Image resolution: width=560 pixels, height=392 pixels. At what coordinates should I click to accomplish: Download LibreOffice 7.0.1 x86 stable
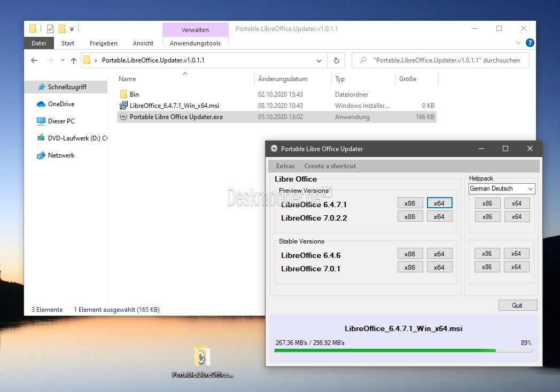pos(410,267)
